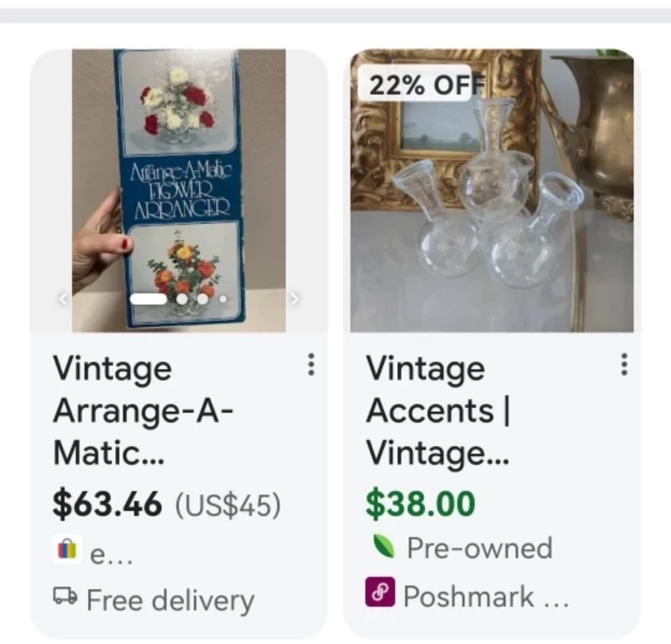671x644 pixels.
Task: Click the Poshmark logo icon
Action: point(378,596)
